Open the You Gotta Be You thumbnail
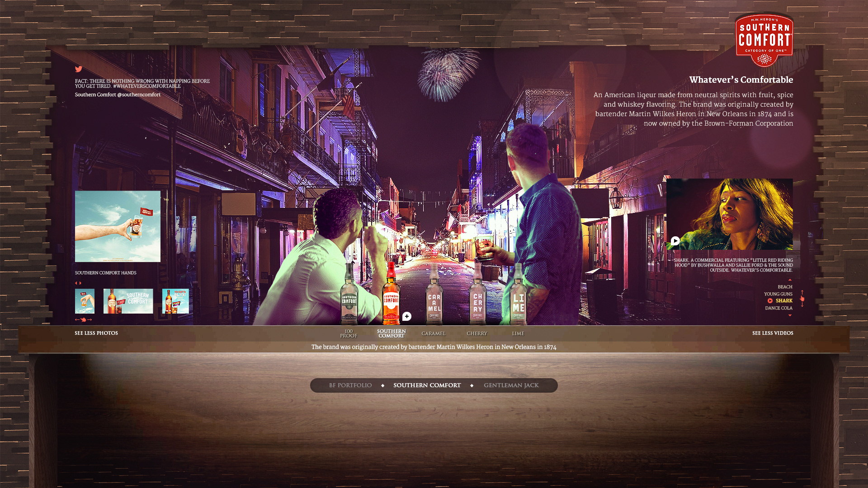Screen dimensions: 868x488 [x=175, y=301]
